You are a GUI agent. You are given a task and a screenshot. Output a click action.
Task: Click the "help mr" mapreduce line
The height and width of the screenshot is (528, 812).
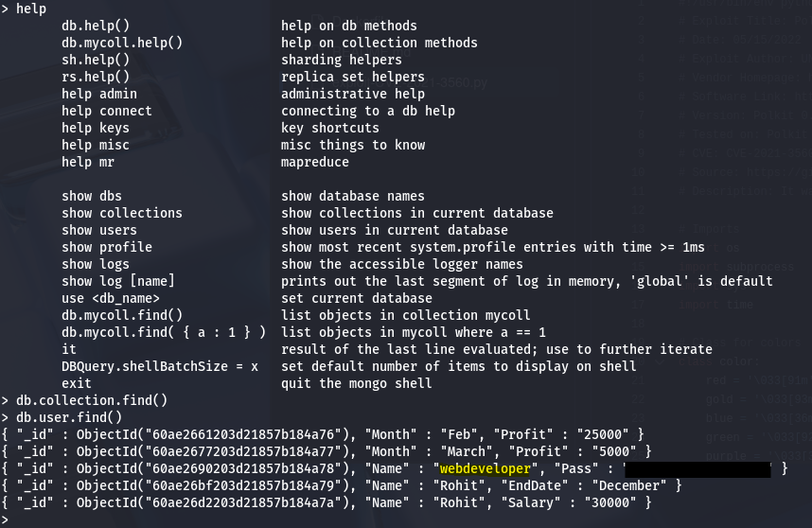pyautogui.click(x=88, y=162)
